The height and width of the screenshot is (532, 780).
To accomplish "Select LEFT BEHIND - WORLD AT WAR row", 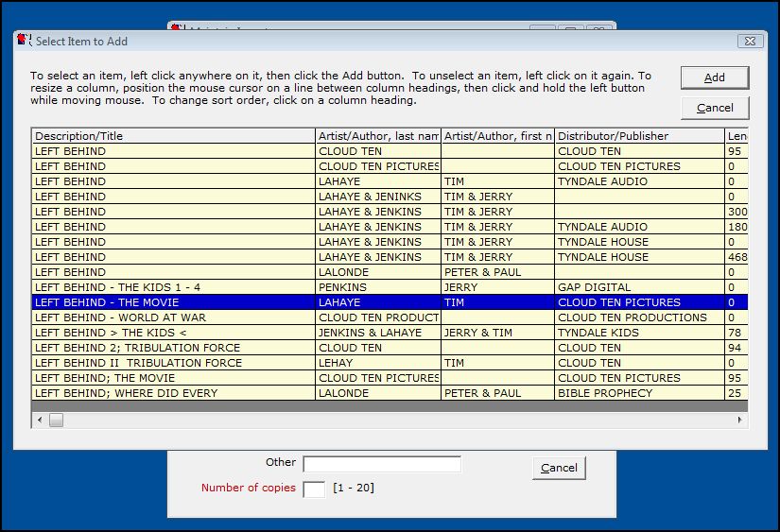I will pos(390,317).
